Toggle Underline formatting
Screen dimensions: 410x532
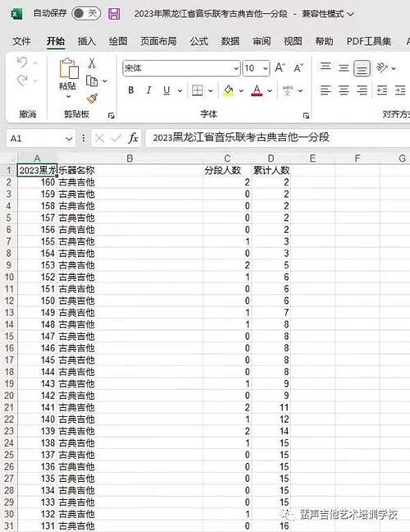click(x=166, y=90)
